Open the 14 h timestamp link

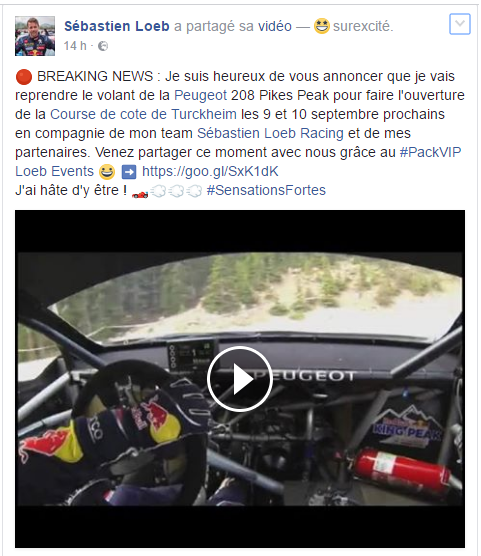75,46
